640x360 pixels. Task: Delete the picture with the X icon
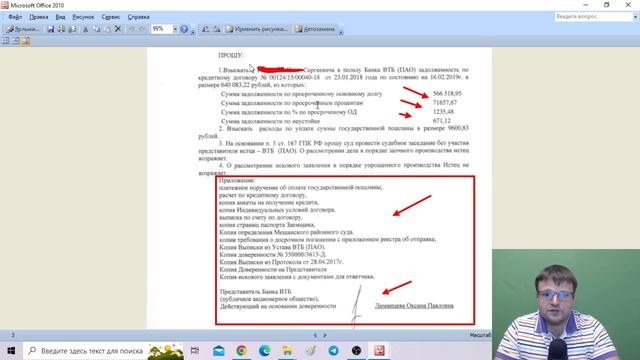pyautogui.click(x=118, y=29)
